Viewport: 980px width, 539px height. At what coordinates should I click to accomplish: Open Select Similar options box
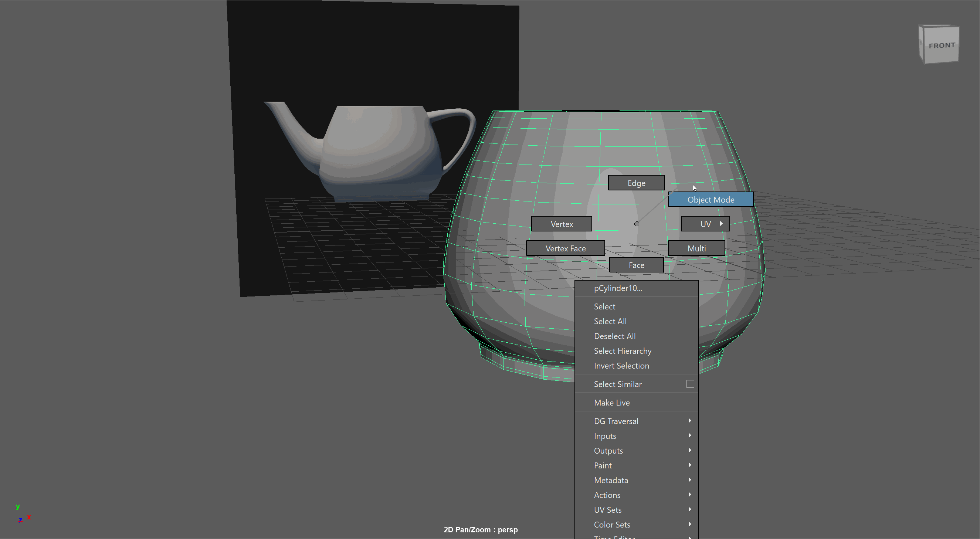[690, 384]
